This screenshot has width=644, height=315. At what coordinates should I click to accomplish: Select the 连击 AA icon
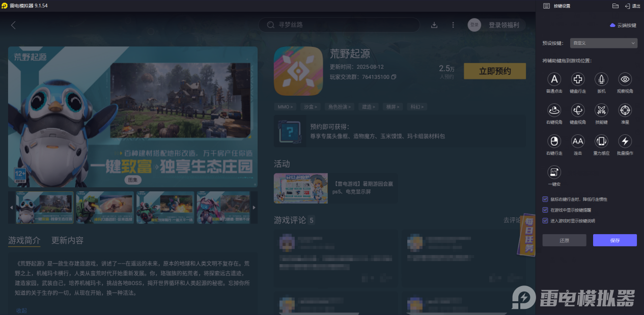[578, 141]
